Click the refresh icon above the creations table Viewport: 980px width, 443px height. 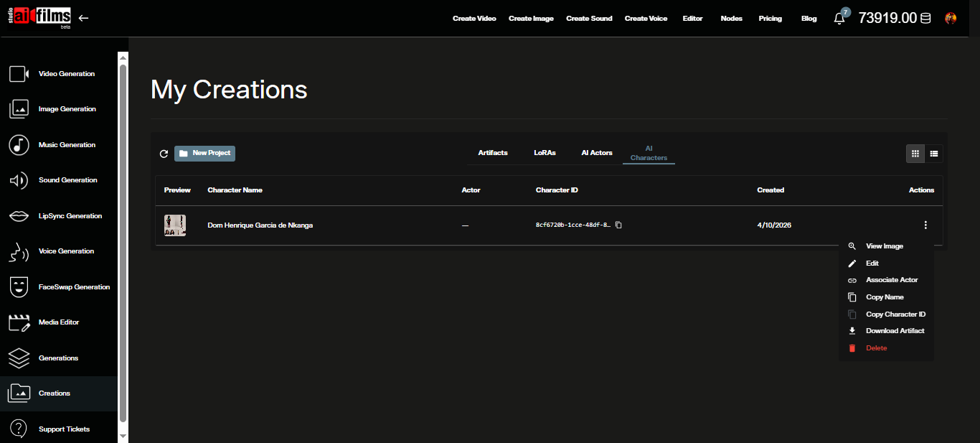(164, 153)
